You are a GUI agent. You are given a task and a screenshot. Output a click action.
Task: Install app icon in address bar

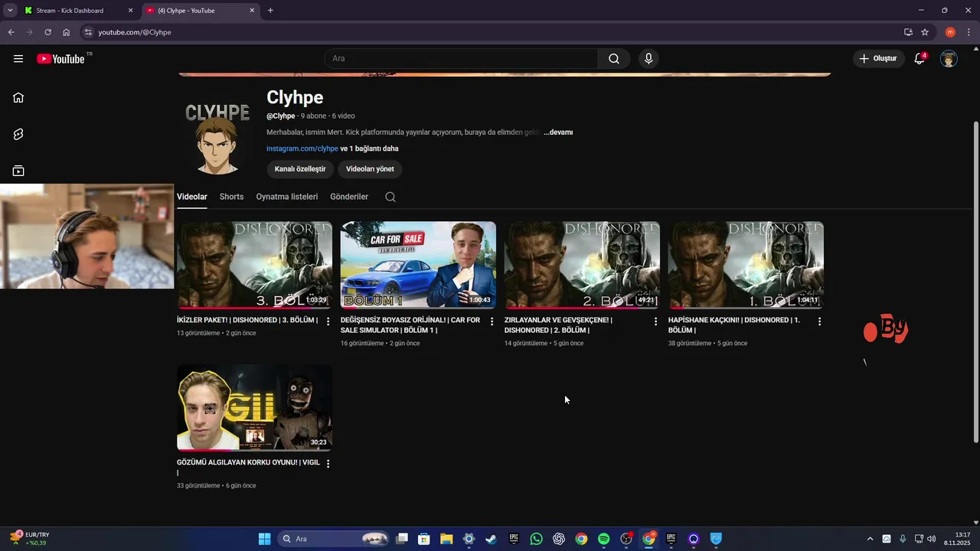[908, 32]
